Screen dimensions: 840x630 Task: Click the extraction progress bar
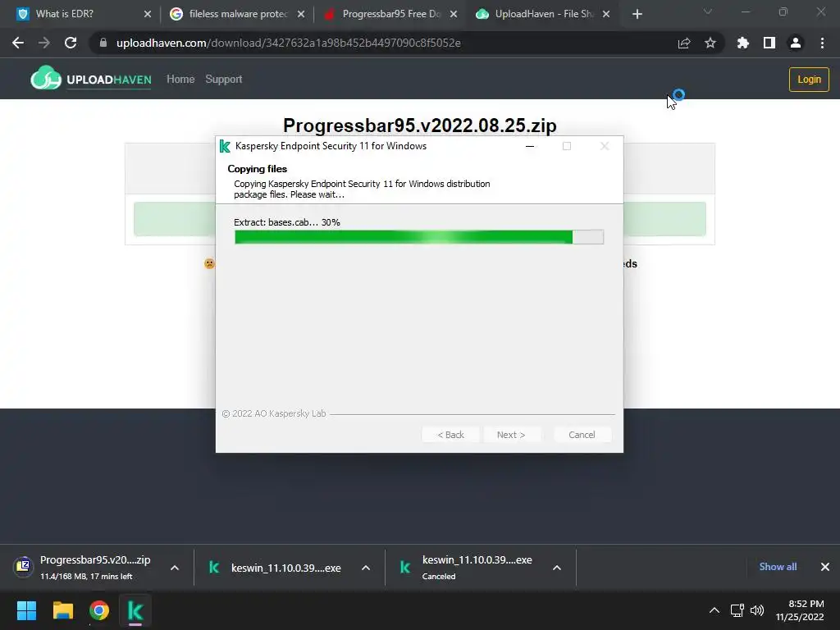[x=419, y=237]
